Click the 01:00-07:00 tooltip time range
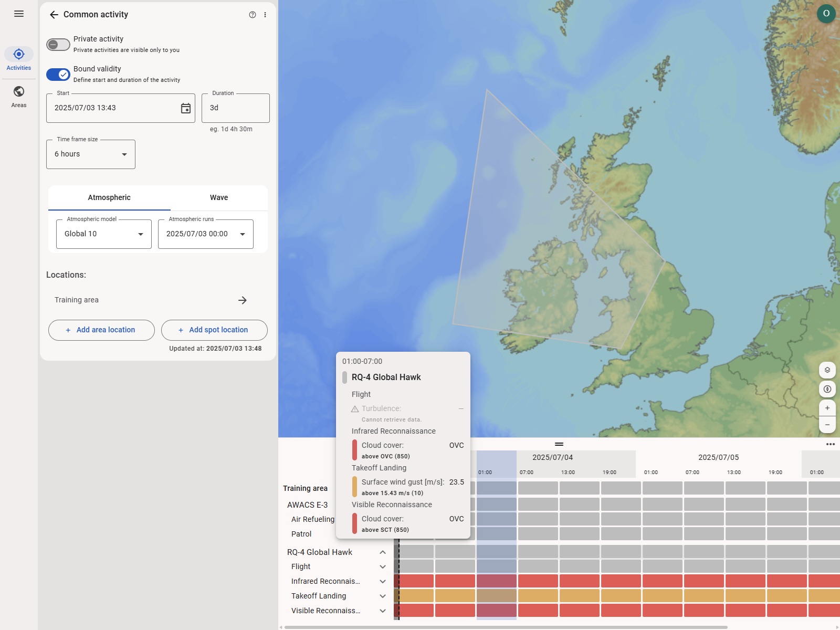The image size is (840, 630). click(x=362, y=362)
